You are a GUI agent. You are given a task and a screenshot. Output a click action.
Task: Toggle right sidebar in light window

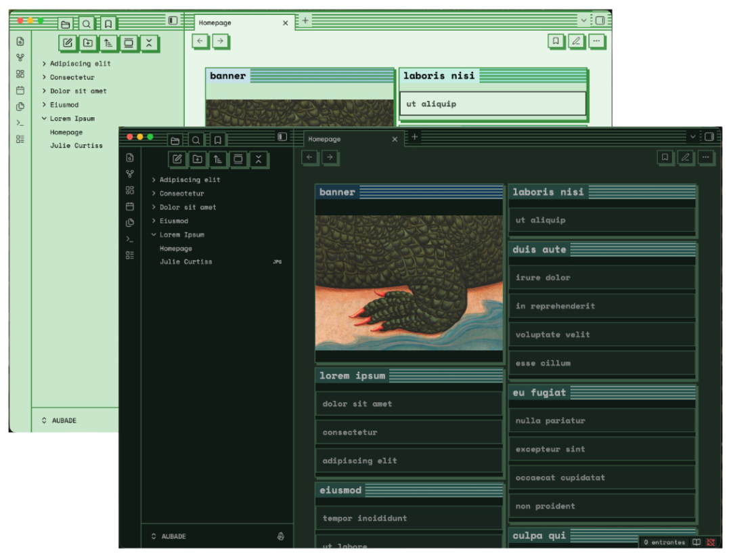tap(600, 20)
